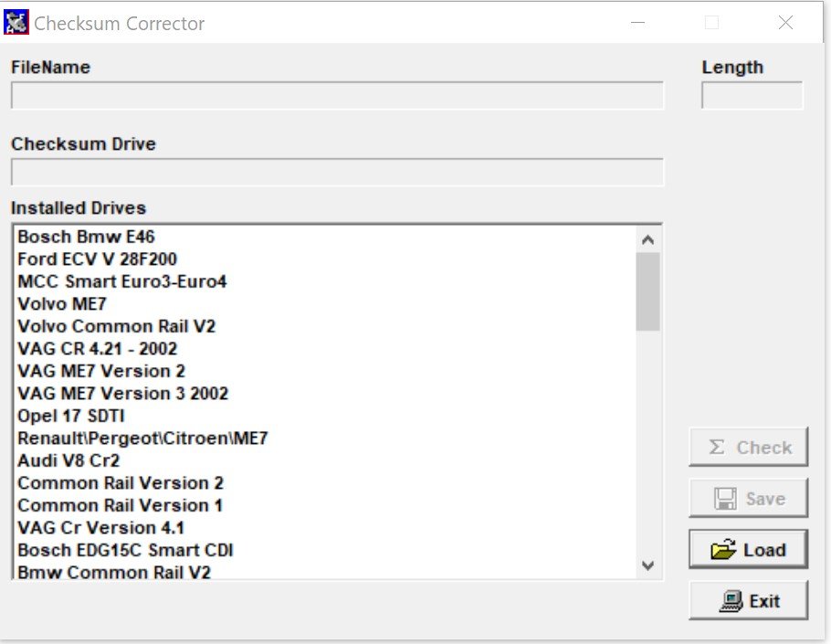Click the Check button with sigma icon
Screen dimensions: 831x644
click(x=748, y=447)
